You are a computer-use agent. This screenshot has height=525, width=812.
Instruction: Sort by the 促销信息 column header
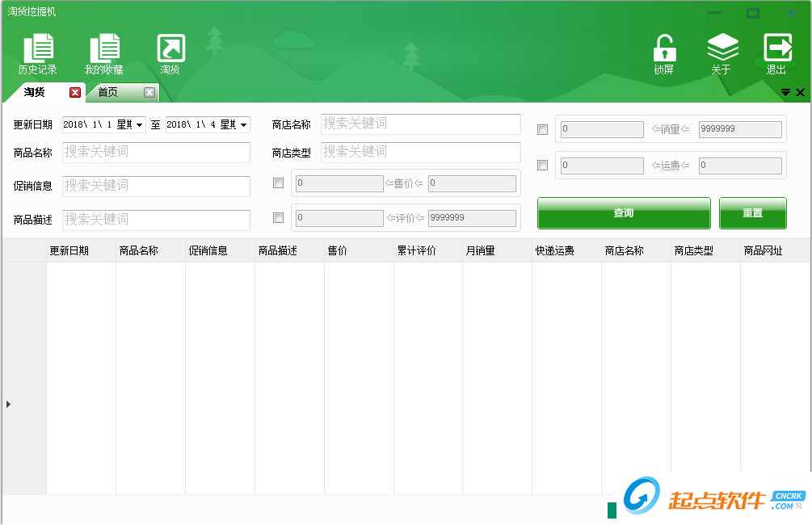pyautogui.click(x=220, y=250)
